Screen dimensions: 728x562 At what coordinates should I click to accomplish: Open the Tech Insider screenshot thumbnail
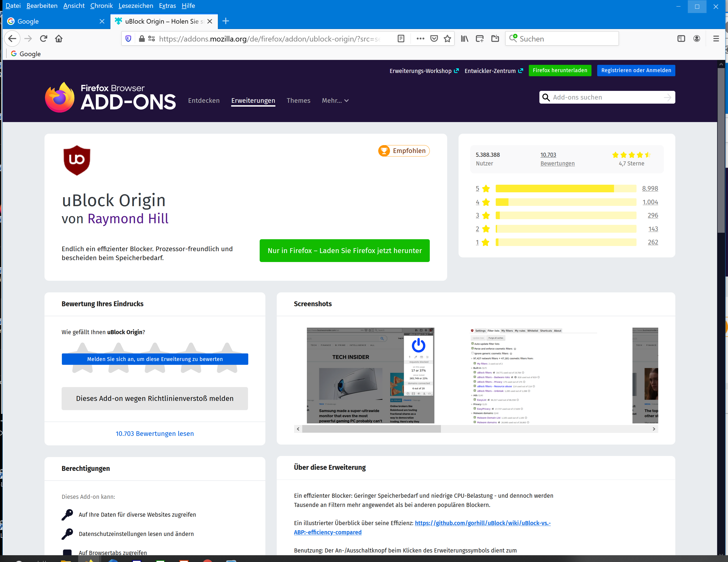pyautogui.click(x=370, y=375)
